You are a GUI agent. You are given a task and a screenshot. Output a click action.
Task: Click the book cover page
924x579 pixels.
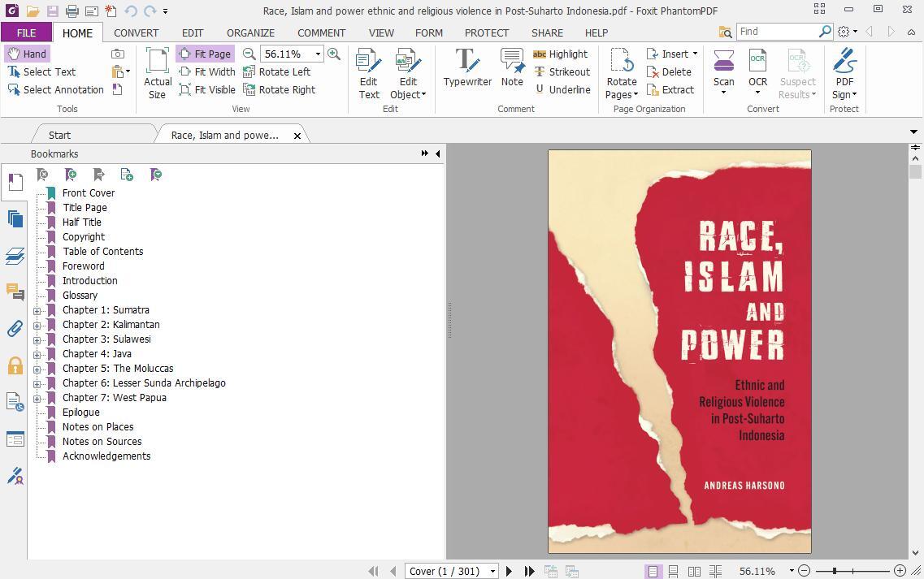[679, 352]
